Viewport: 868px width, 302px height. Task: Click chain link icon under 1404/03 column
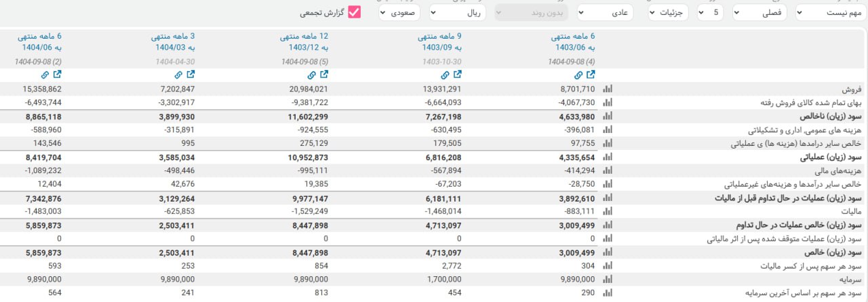click(x=178, y=75)
